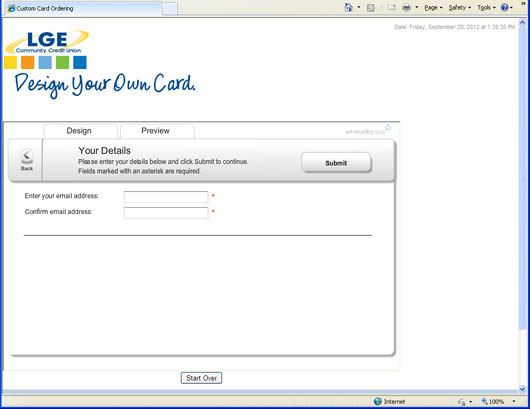The image size is (530, 409).
Task: Open the Page menu
Action: pos(433,7)
